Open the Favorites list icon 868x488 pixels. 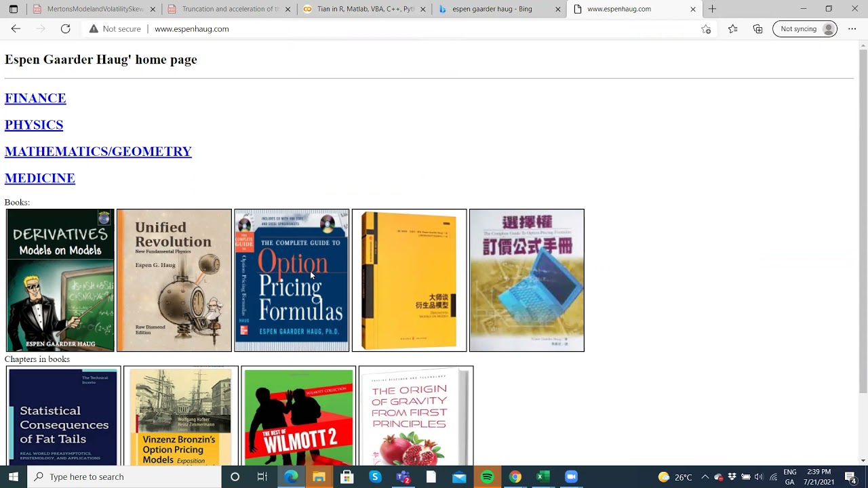tap(732, 29)
